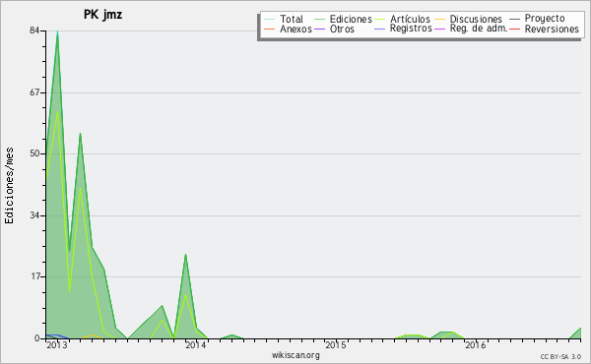Click the y-axis value 84

click(34, 30)
